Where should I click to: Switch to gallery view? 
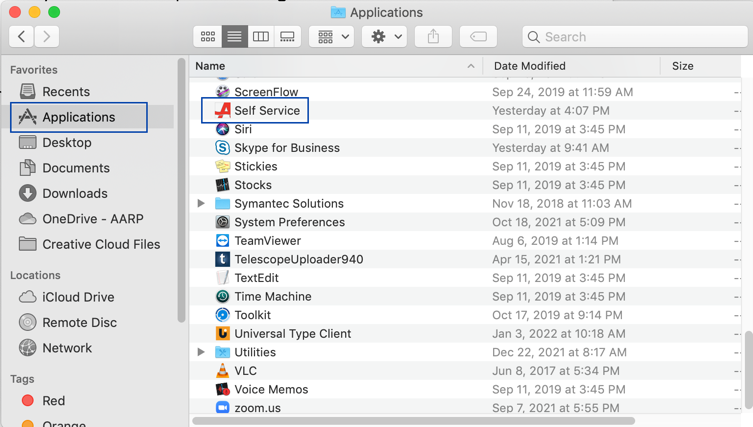tap(287, 37)
